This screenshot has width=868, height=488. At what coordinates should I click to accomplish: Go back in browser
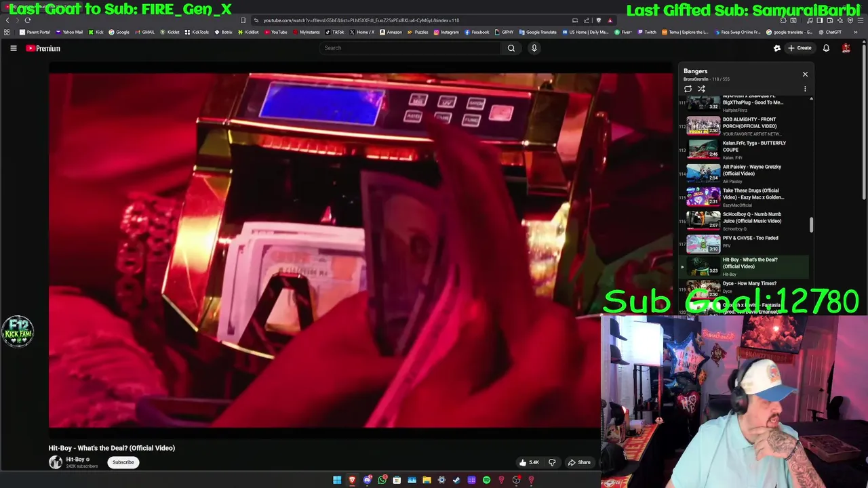coord(7,20)
